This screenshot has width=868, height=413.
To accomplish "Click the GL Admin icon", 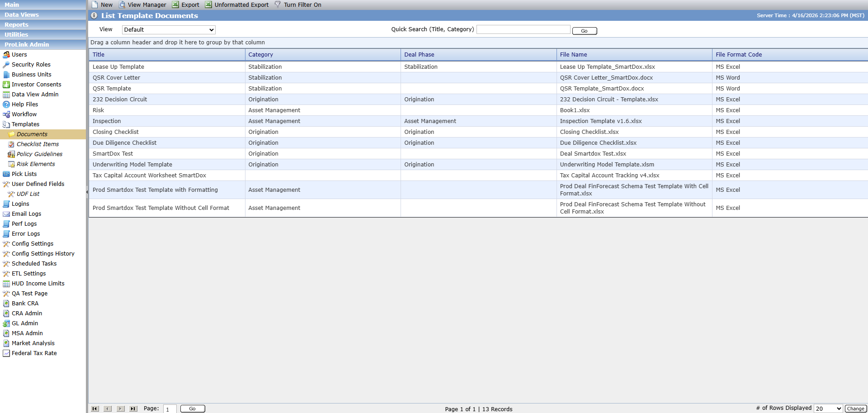I will click(x=6, y=323).
